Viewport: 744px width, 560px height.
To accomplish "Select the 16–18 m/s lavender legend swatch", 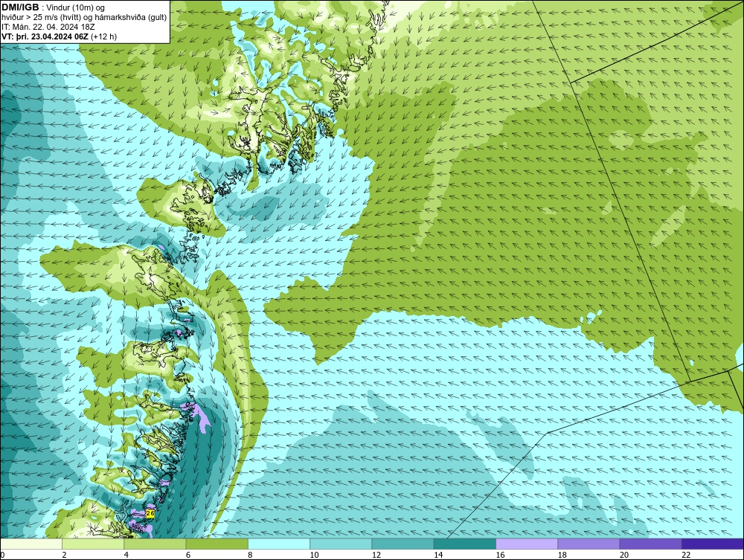I will point(527,544).
